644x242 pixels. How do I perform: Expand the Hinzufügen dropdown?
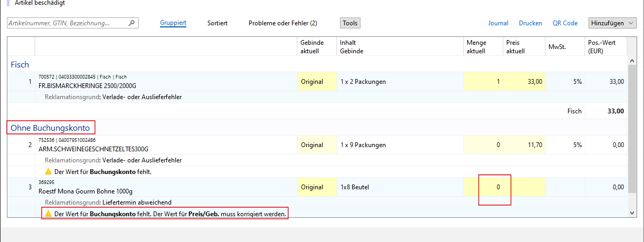(x=613, y=23)
